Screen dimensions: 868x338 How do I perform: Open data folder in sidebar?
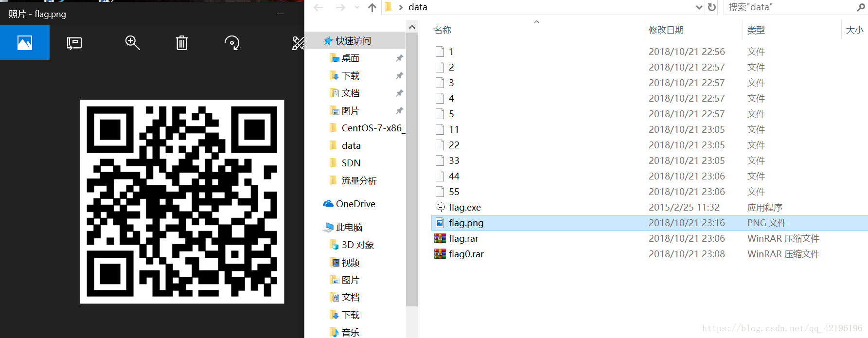[x=351, y=146]
